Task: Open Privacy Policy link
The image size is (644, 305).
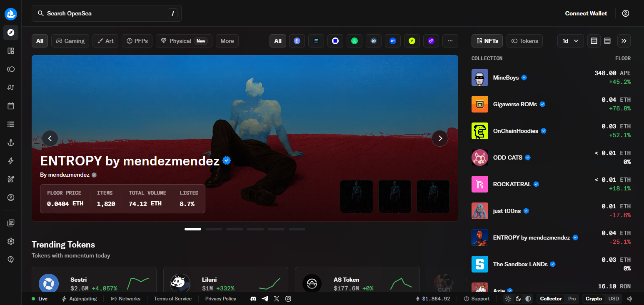Action: click(221, 299)
